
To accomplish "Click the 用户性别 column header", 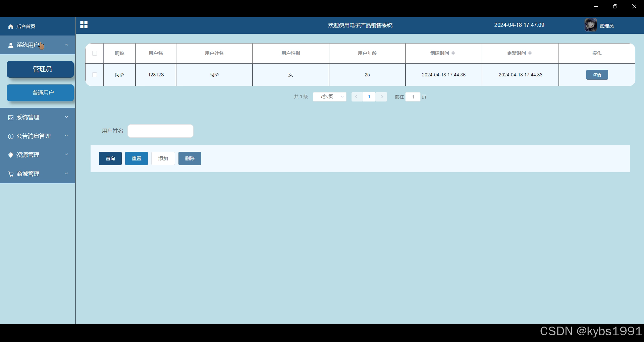I will tap(291, 53).
